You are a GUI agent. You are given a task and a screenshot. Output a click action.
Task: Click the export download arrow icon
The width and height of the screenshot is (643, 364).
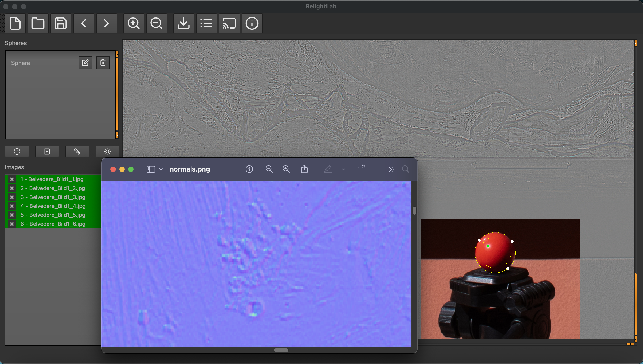(x=184, y=23)
